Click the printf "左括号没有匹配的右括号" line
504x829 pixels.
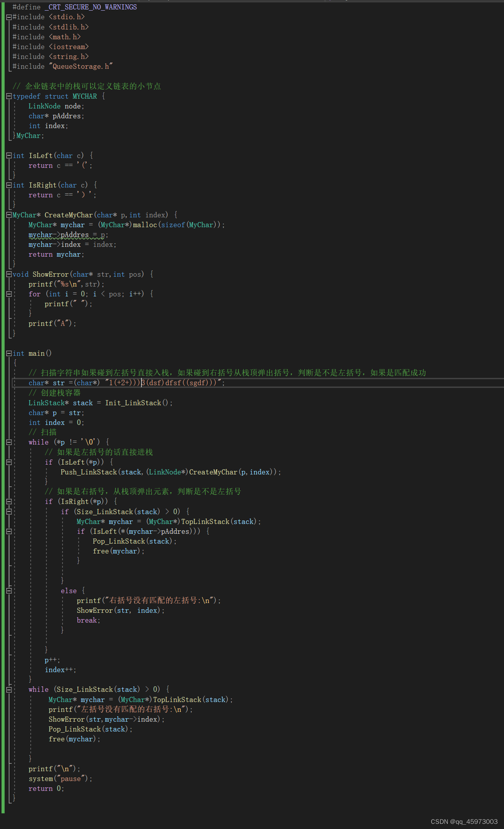121,710
